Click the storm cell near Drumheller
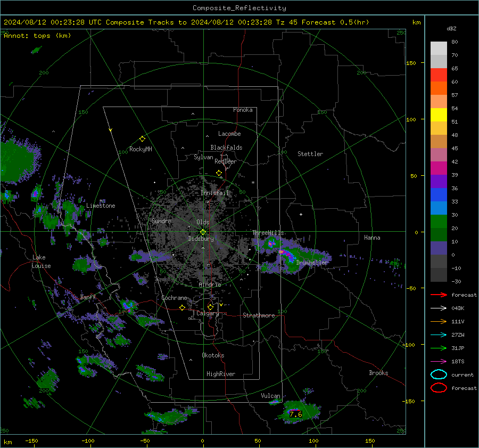This screenshot has width=479, height=448. (290, 256)
